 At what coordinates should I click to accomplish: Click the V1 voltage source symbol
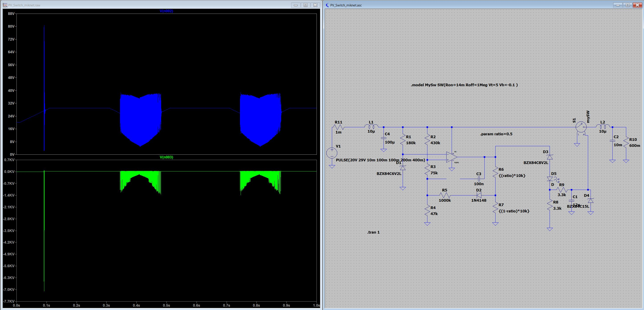[x=332, y=153]
